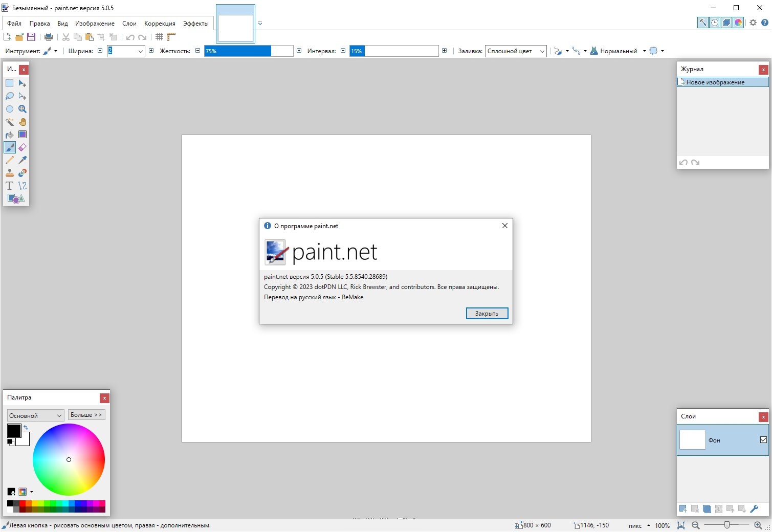Click the Save floppy disk icon
This screenshot has height=532, width=772.
point(31,37)
